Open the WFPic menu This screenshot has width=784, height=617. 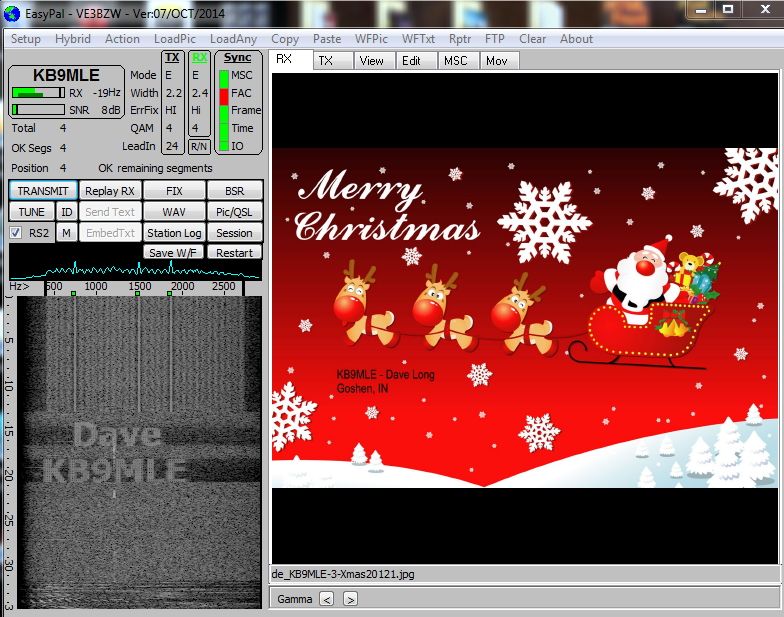tap(372, 39)
